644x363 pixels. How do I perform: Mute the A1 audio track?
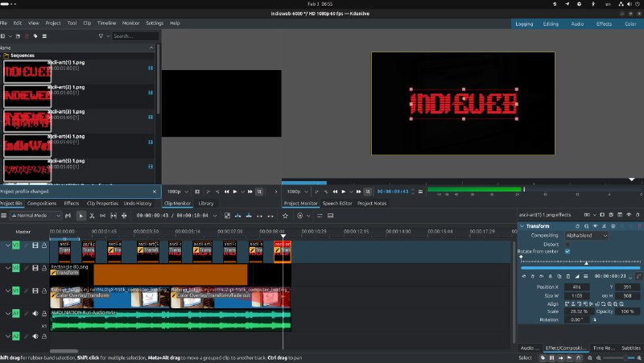click(35, 314)
